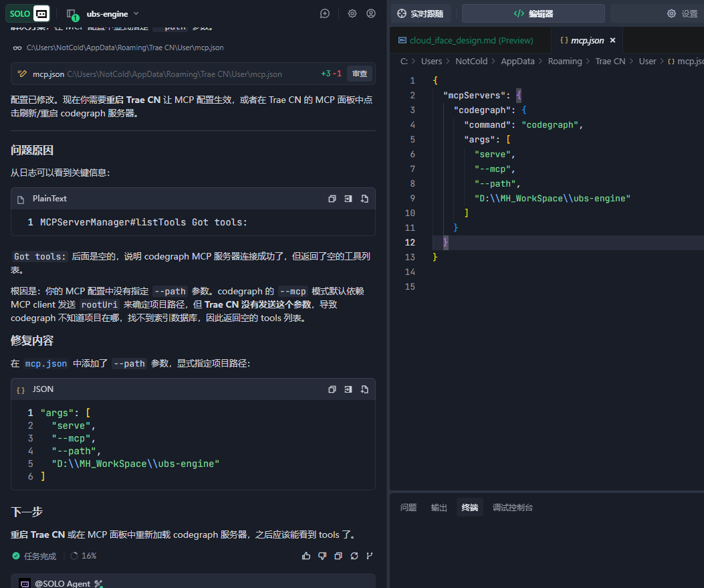
Task: Branch the conversation from this response
Action: (370, 556)
